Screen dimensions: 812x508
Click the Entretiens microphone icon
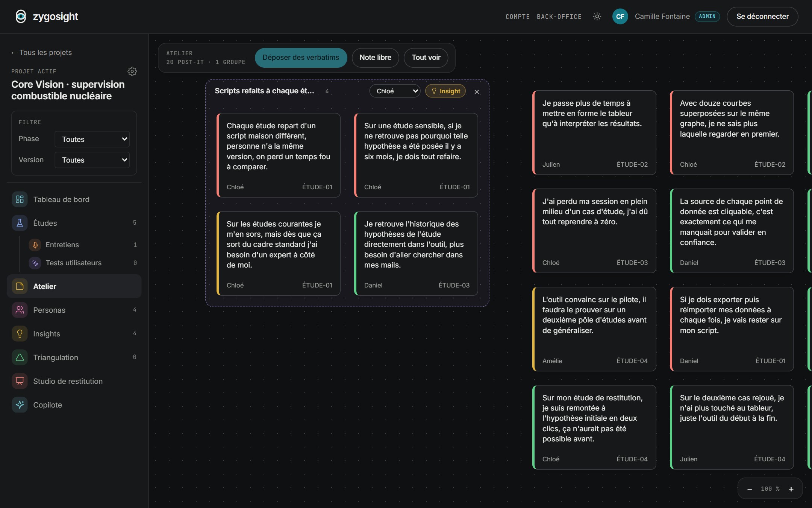point(35,245)
